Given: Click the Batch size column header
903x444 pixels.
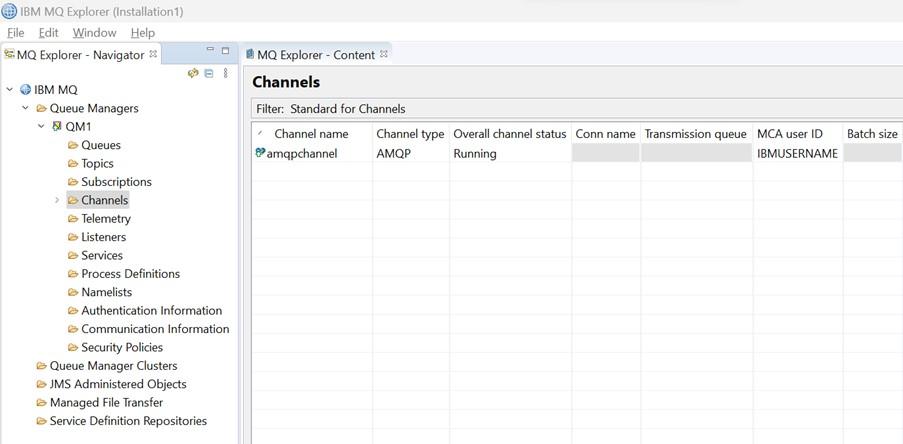Looking at the screenshot, I should click(872, 134).
